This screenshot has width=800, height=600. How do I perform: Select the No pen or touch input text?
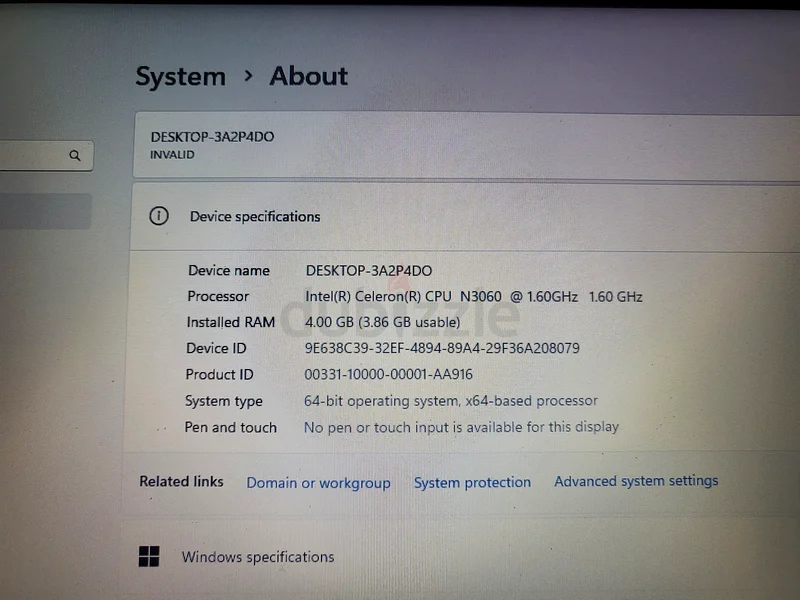(x=461, y=427)
